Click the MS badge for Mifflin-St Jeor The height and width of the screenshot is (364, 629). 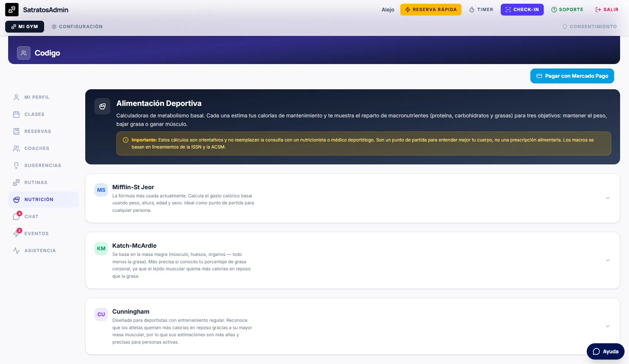pyautogui.click(x=101, y=190)
